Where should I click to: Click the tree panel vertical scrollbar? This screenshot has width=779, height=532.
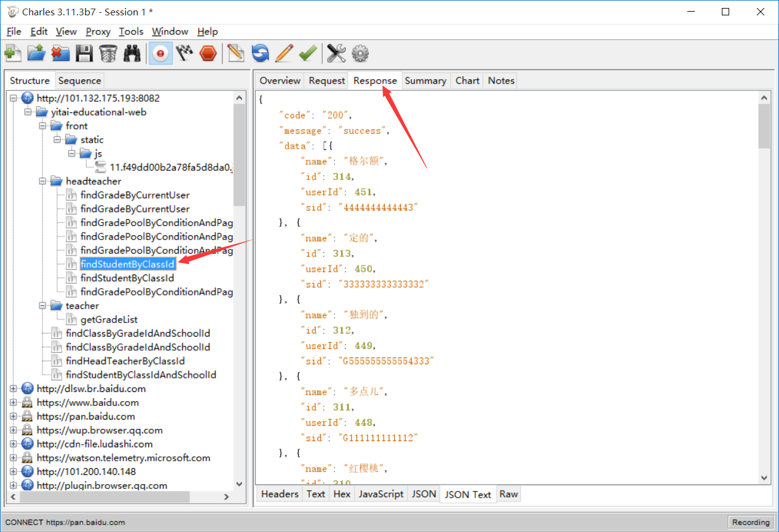coord(239,154)
